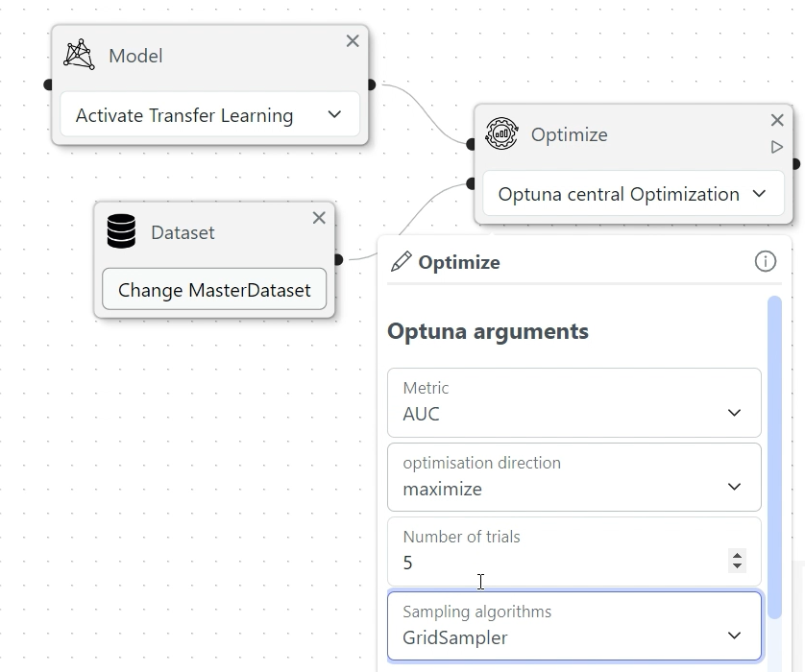Click the Dataset node database icon
The image size is (805, 672).
pyautogui.click(x=121, y=231)
